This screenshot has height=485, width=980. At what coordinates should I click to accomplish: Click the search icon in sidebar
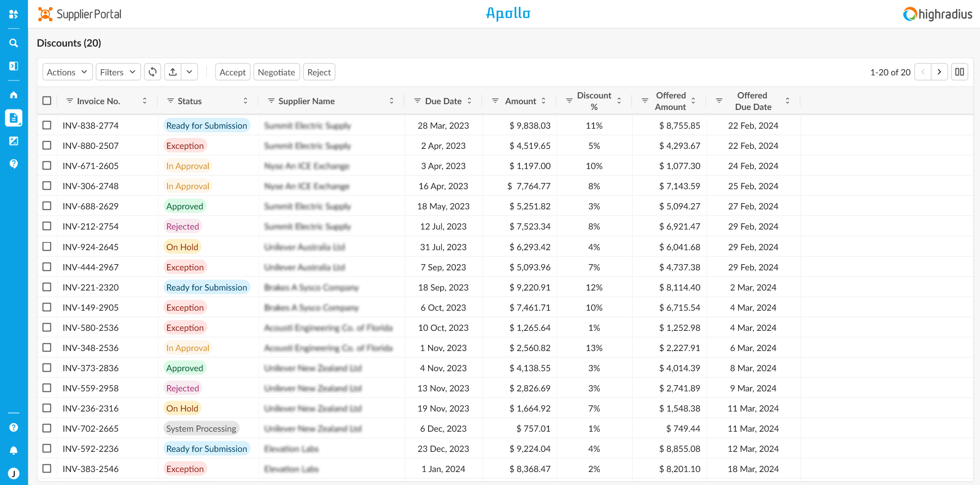(13, 43)
